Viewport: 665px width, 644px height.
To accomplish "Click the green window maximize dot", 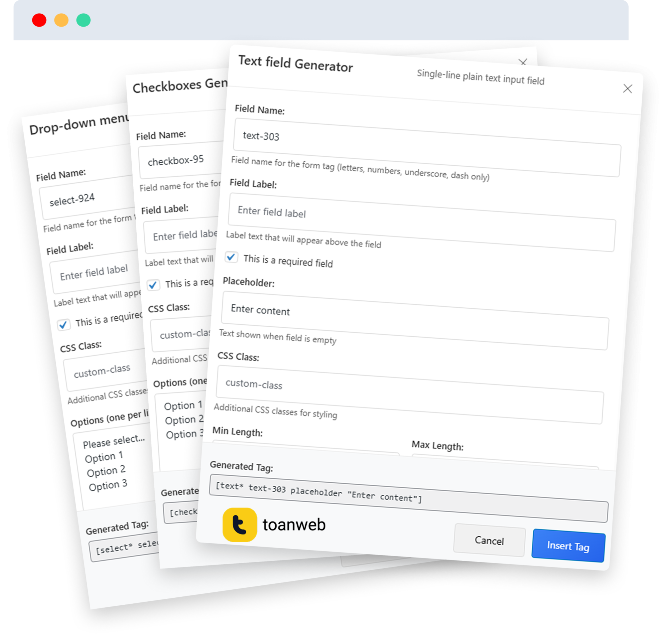I will [83, 20].
